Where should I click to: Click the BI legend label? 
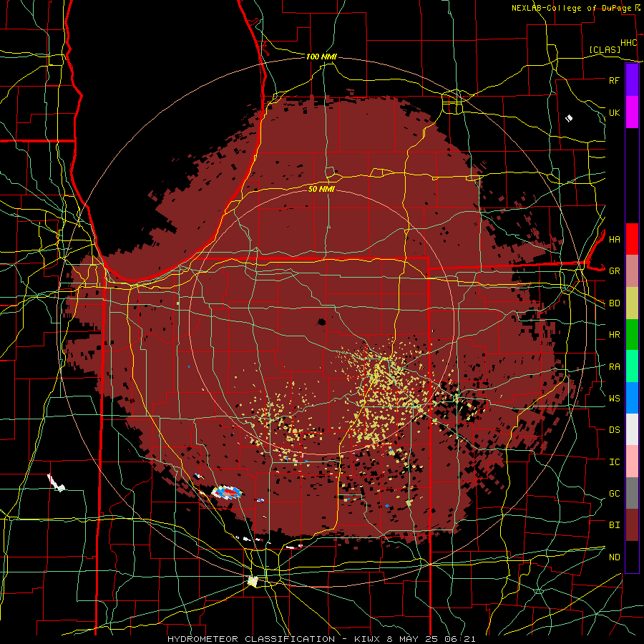tap(614, 525)
